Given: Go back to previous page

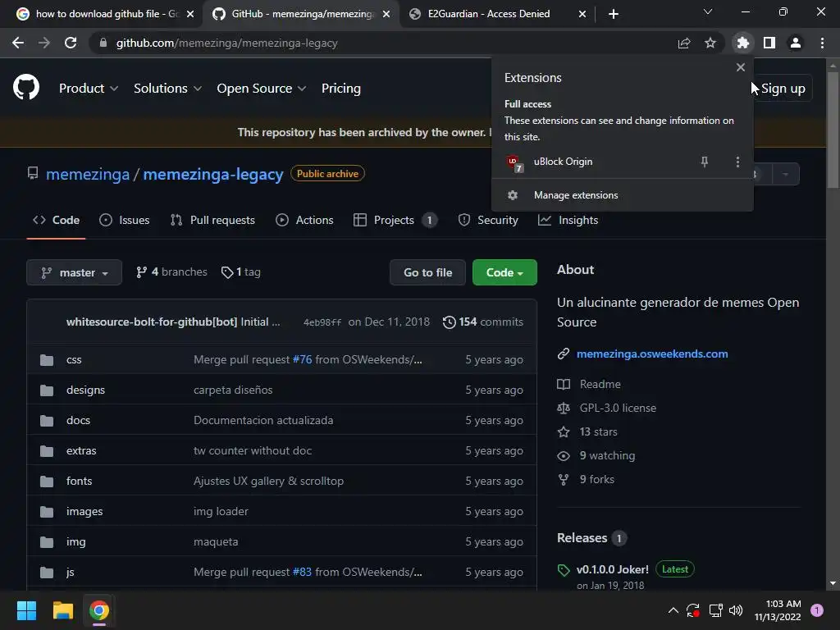Looking at the screenshot, I should click(18, 43).
